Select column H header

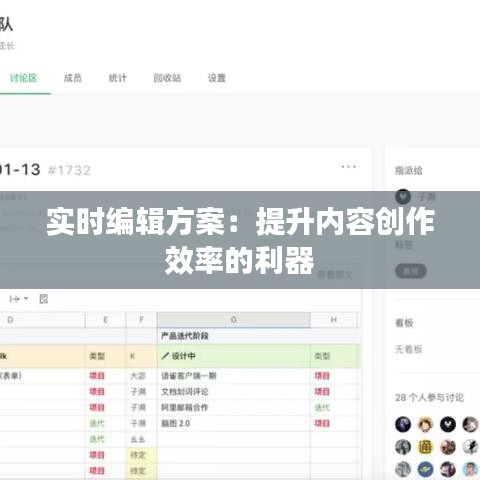(x=334, y=320)
